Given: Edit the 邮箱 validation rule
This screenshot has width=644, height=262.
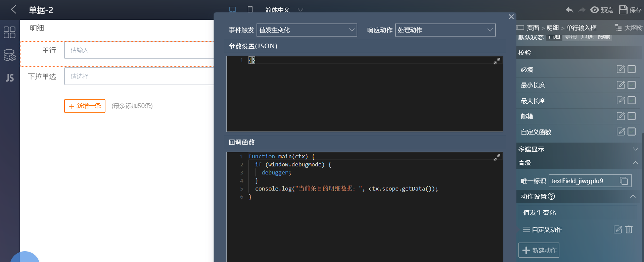Looking at the screenshot, I should 621,116.
